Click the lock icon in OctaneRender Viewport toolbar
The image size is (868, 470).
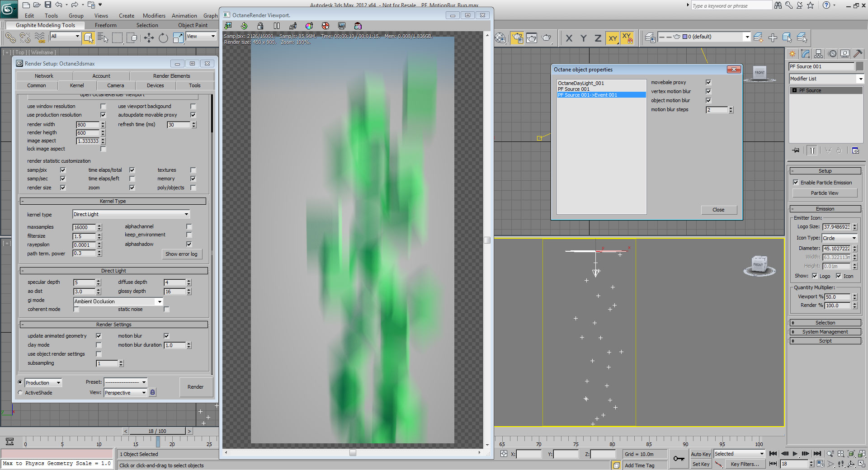point(260,26)
